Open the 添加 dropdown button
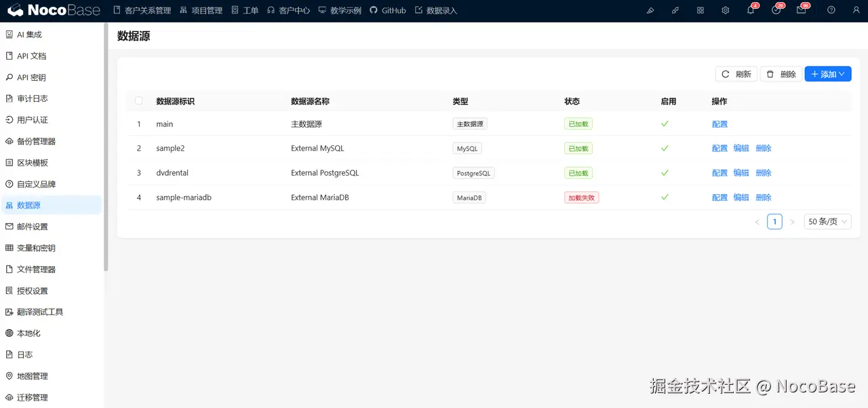 827,73
